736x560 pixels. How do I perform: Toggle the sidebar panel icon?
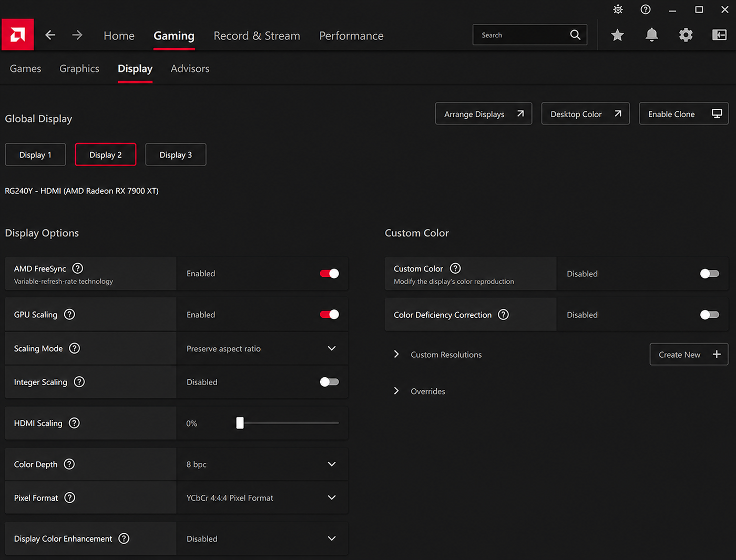point(719,35)
